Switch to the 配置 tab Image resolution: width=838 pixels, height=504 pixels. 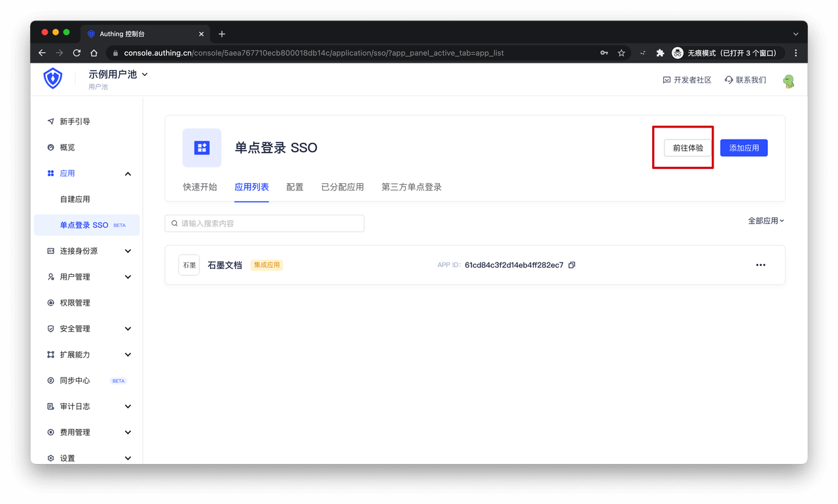tap(295, 187)
